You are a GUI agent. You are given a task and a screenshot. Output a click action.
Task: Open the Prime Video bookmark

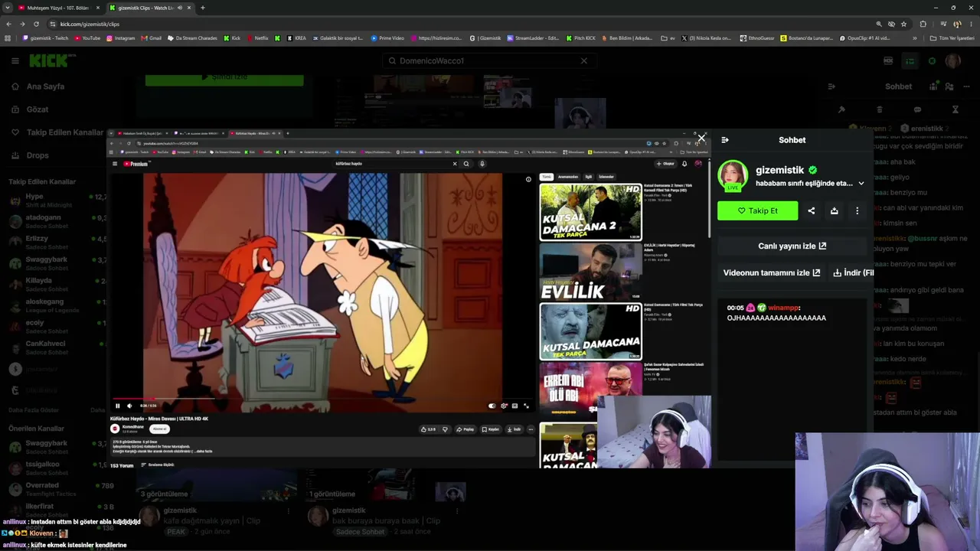[x=387, y=38]
